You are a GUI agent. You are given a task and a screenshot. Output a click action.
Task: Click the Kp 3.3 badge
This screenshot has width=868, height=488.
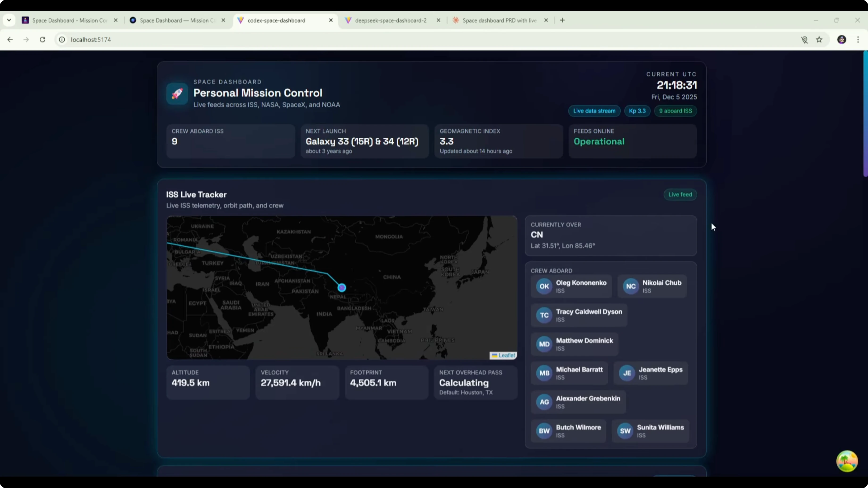click(637, 111)
